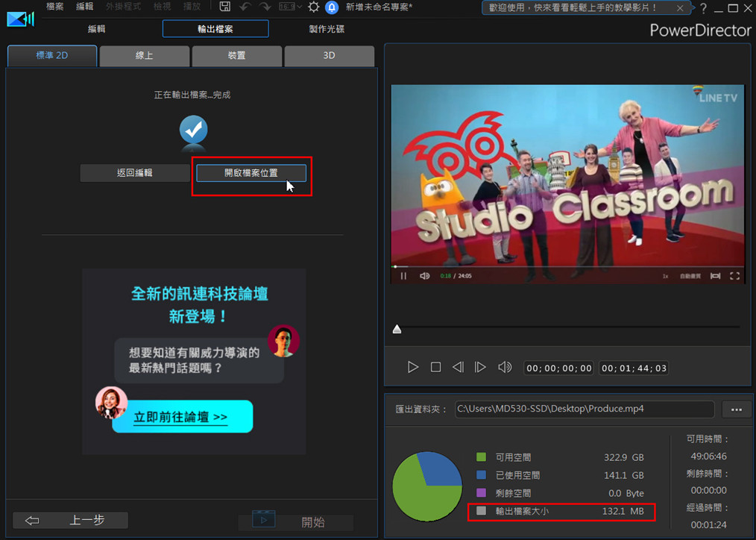This screenshot has width=756, height=540.
Task: Open preferences via the gear icon
Action: point(314,7)
